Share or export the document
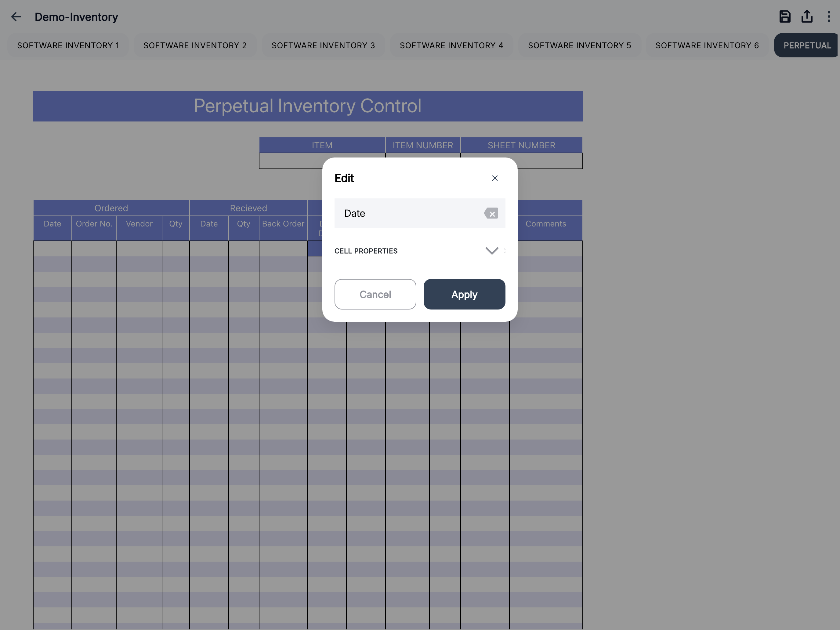This screenshot has width=840, height=630. (x=807, y=17)
